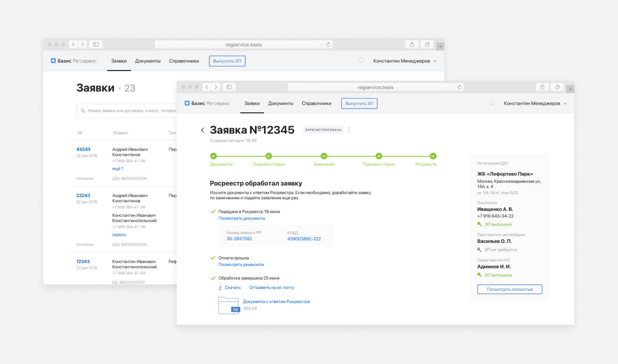Click Выпустить ЭП button in back window
Viewport: 618px width, 364px height.
[227, 61]
